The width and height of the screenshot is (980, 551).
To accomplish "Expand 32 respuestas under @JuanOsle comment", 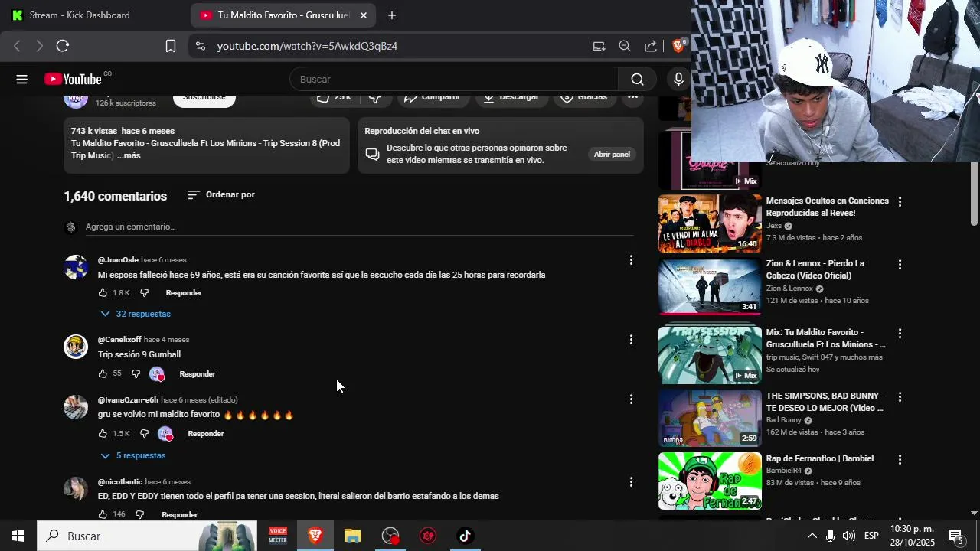I will [x=136, y=314].
